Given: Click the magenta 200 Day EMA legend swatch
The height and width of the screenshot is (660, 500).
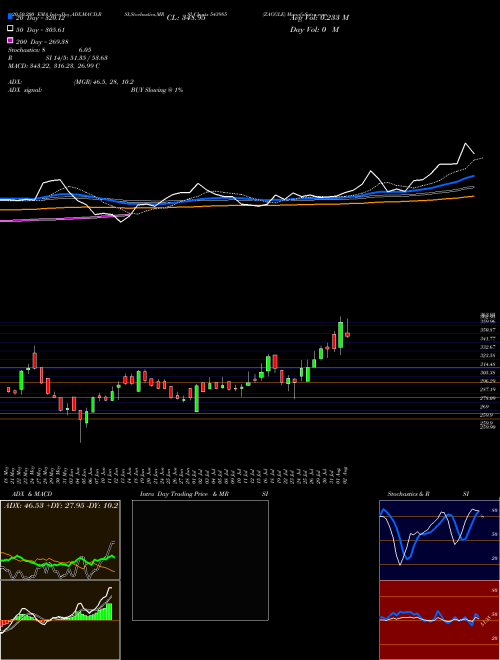Looking at the screenshot, I should [x=10, y=41].
